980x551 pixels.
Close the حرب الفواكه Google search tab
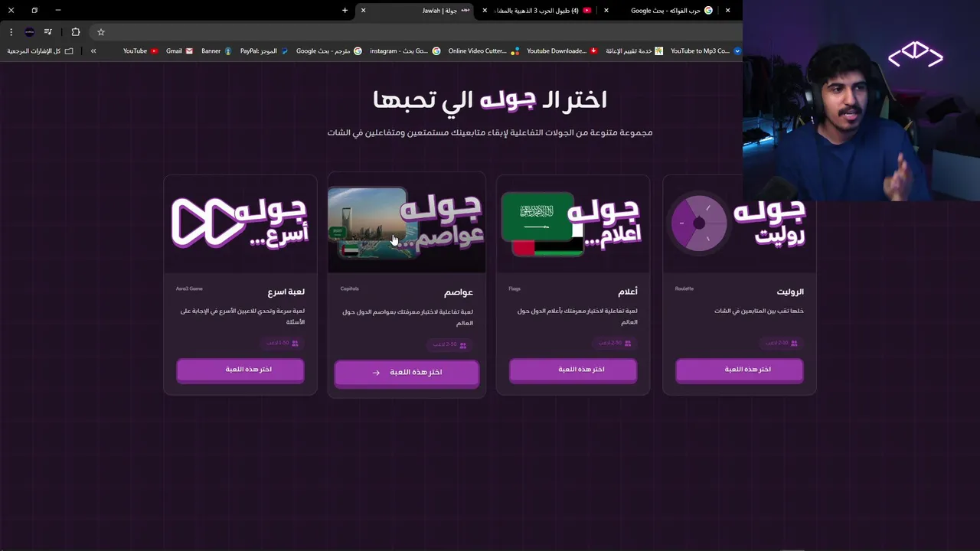click(x=606, y=10)
